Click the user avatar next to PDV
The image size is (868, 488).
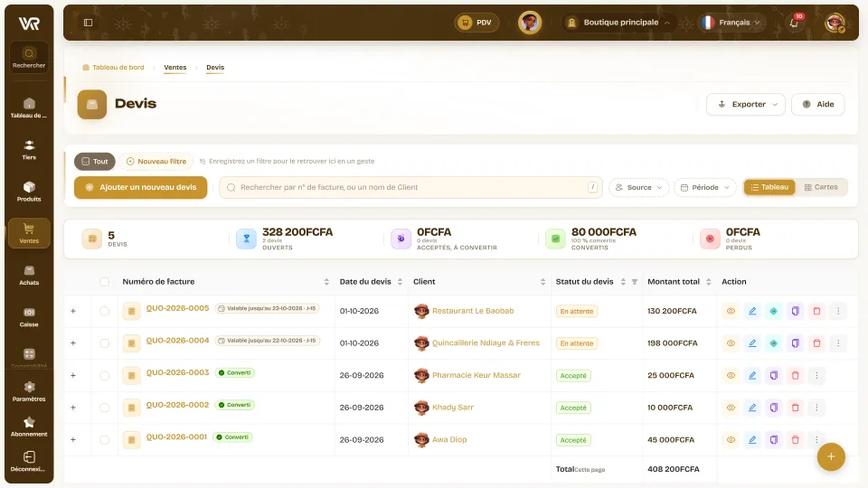[x=530, y=23]
